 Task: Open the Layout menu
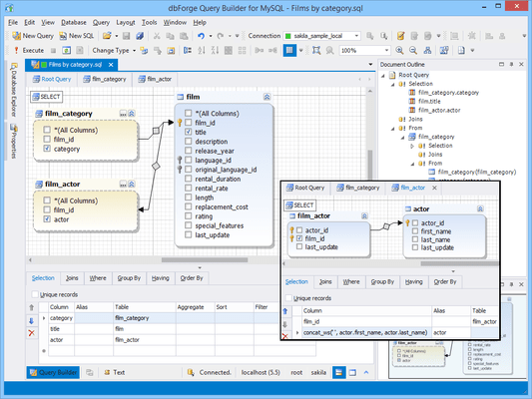point(126,22)
